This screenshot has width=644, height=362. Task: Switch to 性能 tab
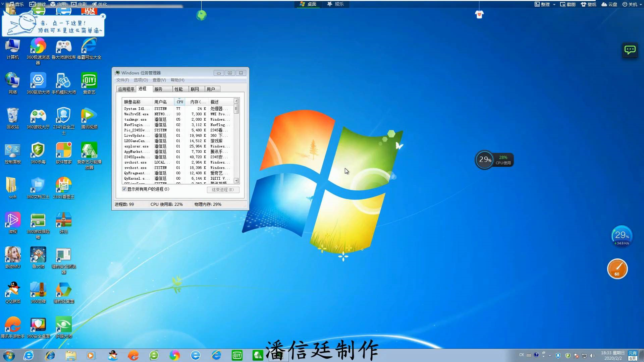tap(180, 89)
